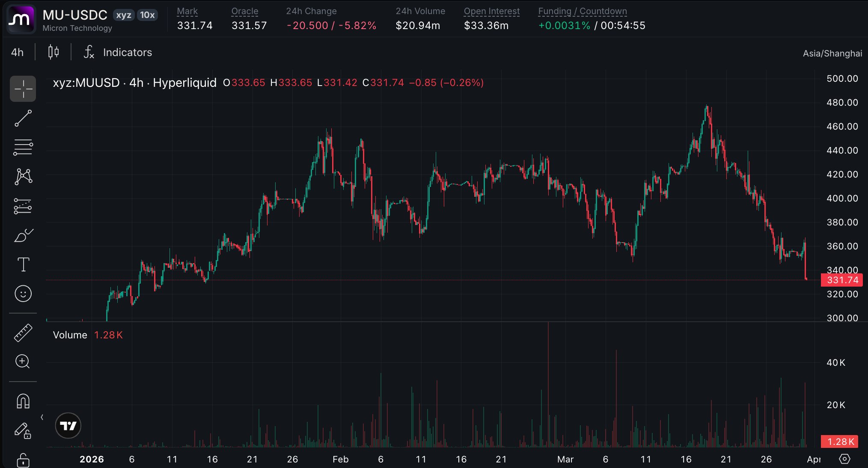Screen dimensions: 868x468
Task: Click the TradingView logo badge
Action: pyautogui.click(x=68, y=426)
